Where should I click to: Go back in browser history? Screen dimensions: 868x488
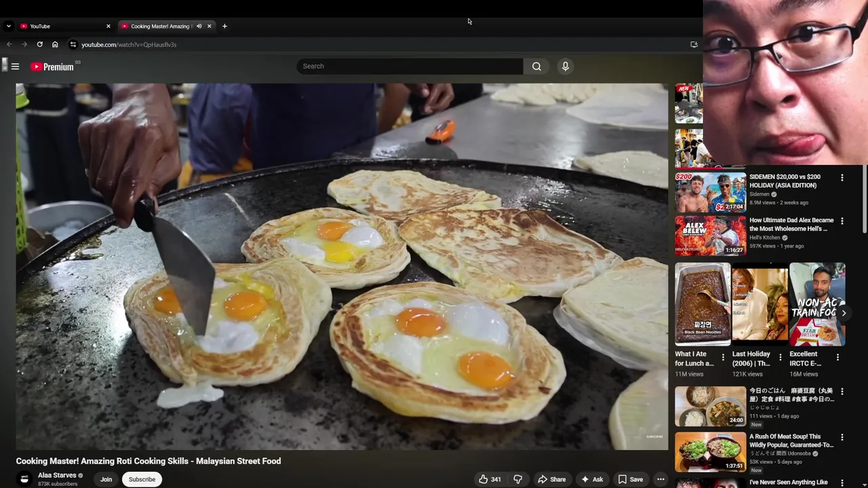coord(9,45)
